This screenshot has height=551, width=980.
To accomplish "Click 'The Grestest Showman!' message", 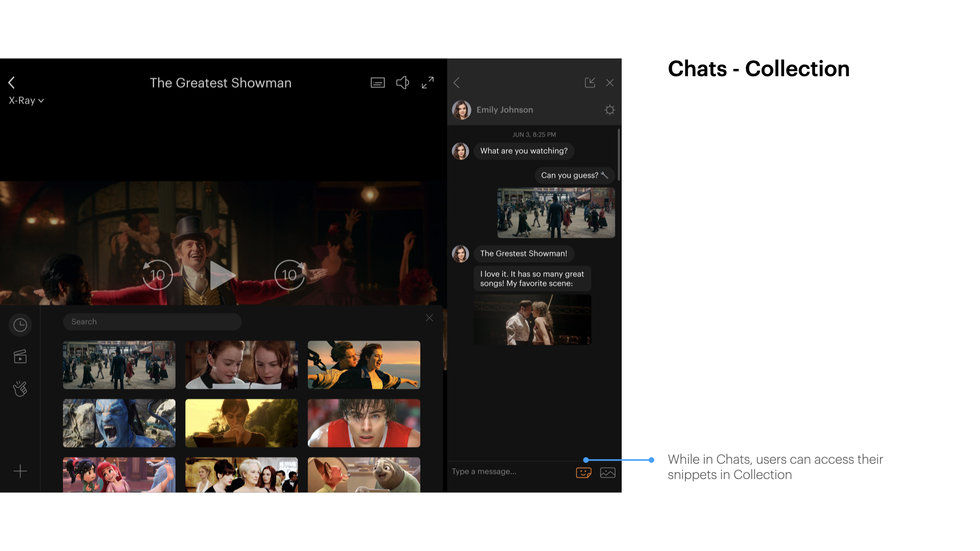I will [524, 254].
